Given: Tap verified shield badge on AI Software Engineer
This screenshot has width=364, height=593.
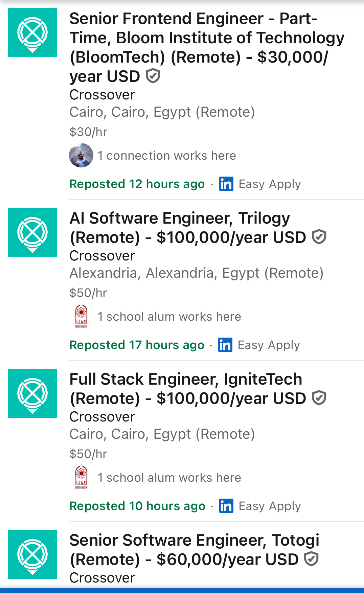Looking at the screenshot, I should coord(319,237).
